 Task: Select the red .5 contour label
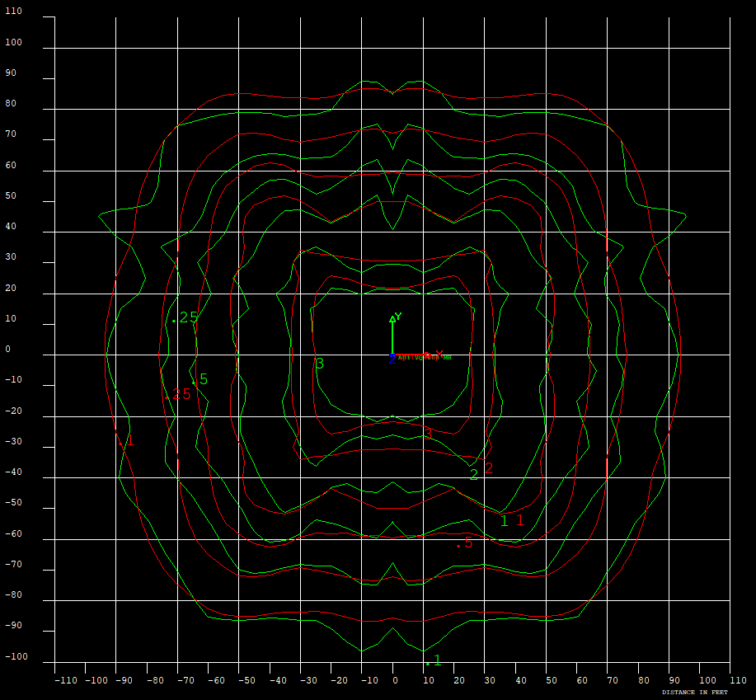[464, 543]
